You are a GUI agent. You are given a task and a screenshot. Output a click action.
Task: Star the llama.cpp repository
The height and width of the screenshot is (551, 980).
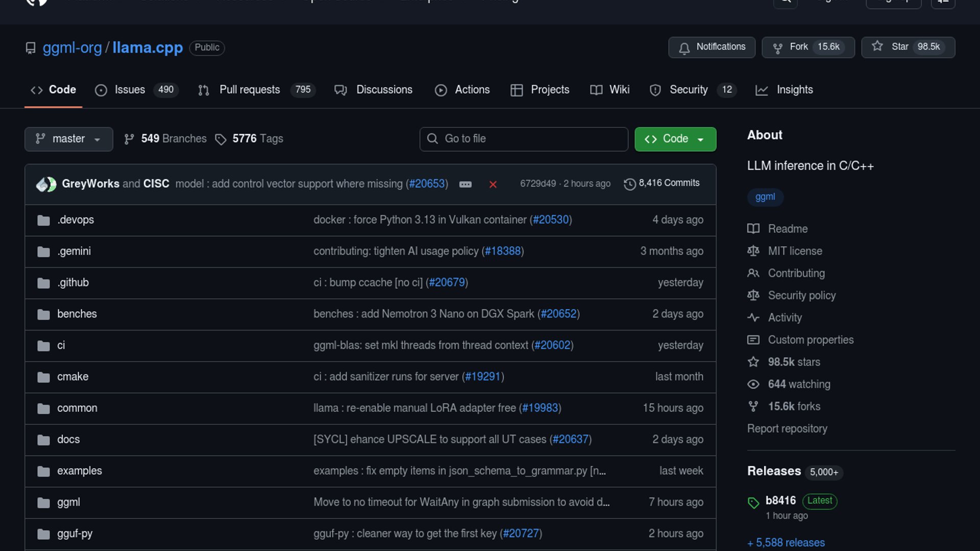click(x=908, y=47)
